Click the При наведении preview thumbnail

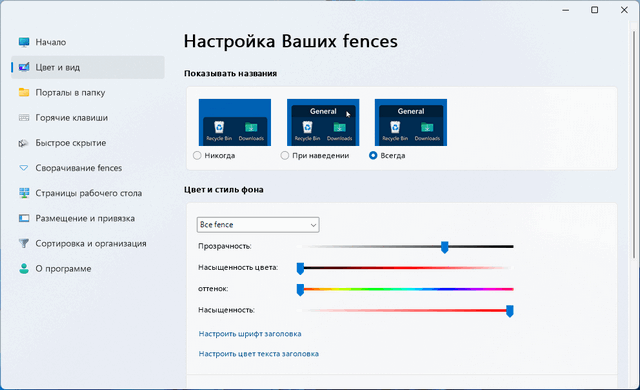point(323,122)
